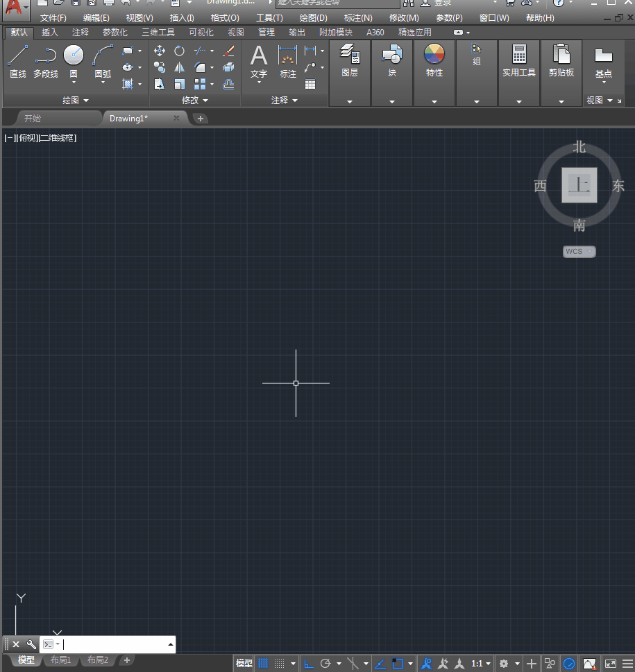Expand the command line history arrow
The image size is (635, 672).
tap(171, 644)
